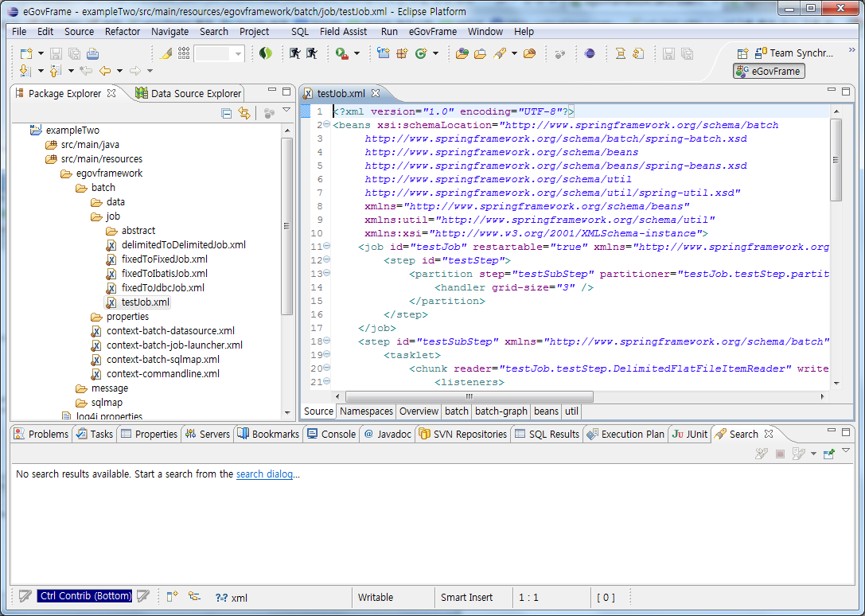
Task: Open the Search flashlight dropdown arrow
Action: click(514, 53)
